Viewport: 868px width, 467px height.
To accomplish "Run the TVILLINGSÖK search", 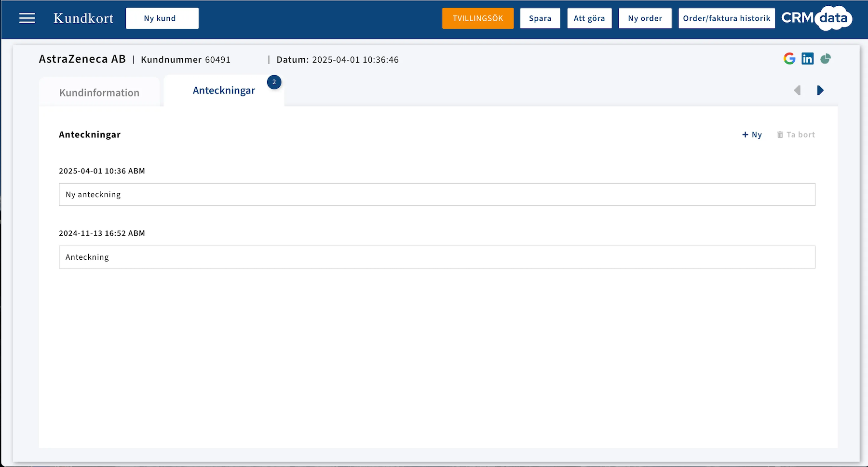I will pos(478,18).
